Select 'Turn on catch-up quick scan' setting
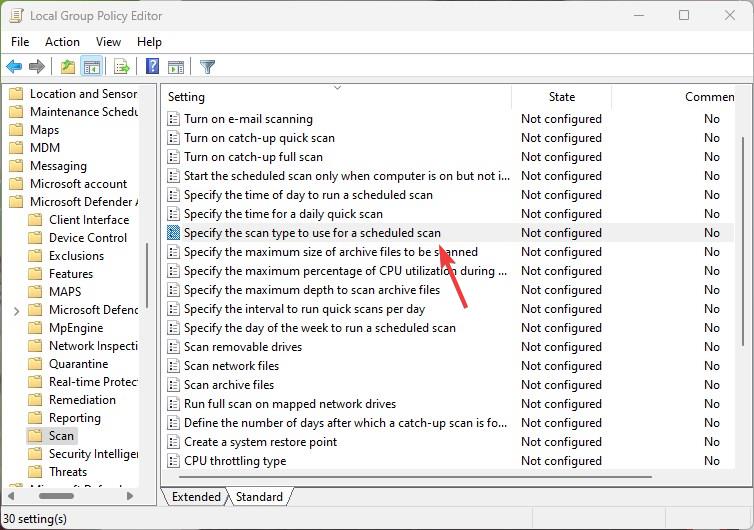The height and width of the screenshot is (530, 754). pos(259,138)
